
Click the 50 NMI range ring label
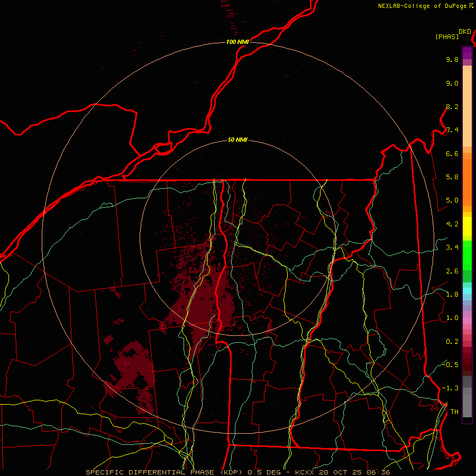tap(237, 140)
